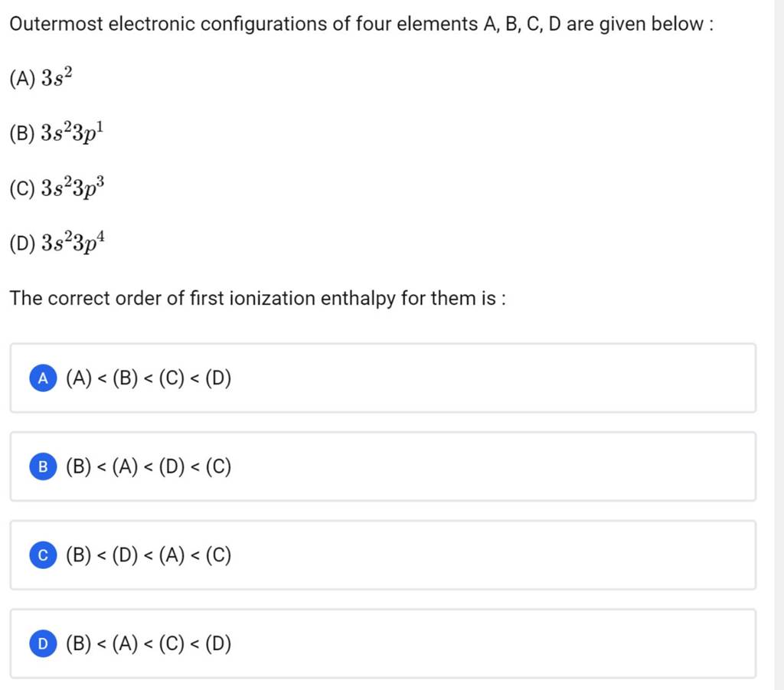Choose answer (B)<(A)<(D)<(C)
Screen dimensions: 784x690
(150, 466)
